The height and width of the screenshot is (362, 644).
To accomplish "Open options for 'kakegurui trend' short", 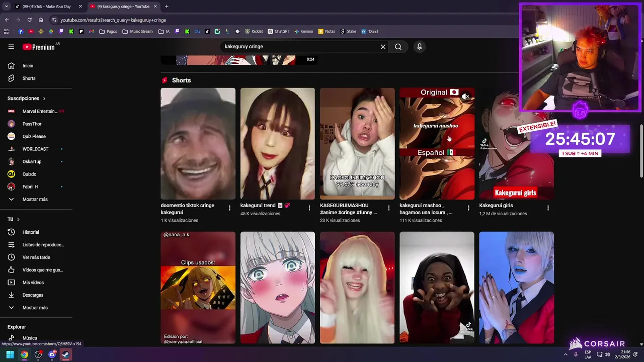I will pos(309,208).
